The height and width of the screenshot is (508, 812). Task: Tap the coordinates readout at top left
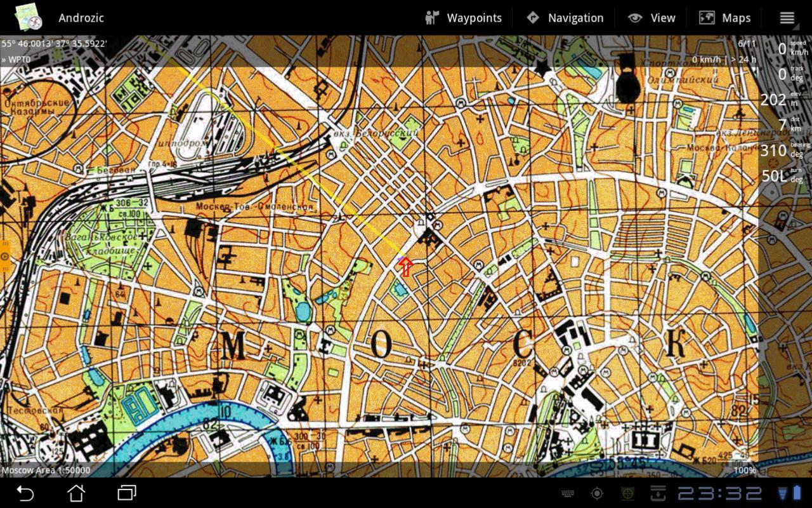[x=55, y=44]
